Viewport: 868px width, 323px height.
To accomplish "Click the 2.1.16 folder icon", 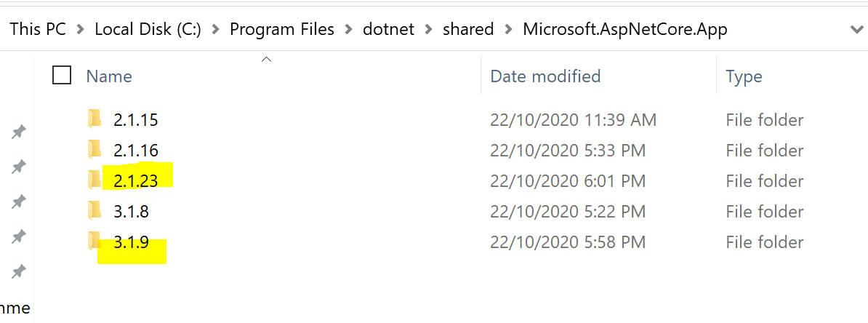I will tap(95, 150).
